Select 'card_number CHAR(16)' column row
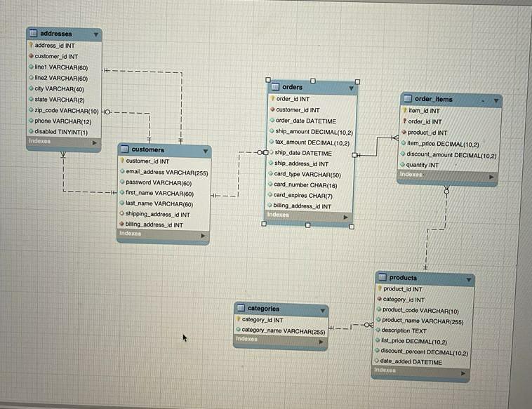Screen dimensions: 532x409 click(x=310, y=185)
